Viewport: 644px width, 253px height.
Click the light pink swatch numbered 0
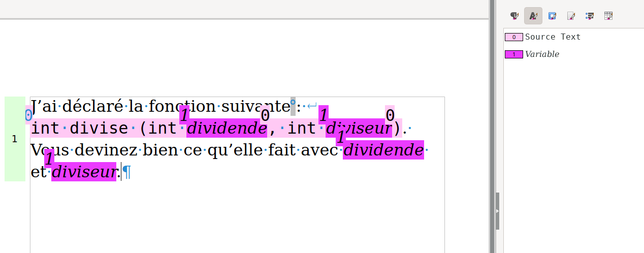pyautogui.click(x=513, y=37)
